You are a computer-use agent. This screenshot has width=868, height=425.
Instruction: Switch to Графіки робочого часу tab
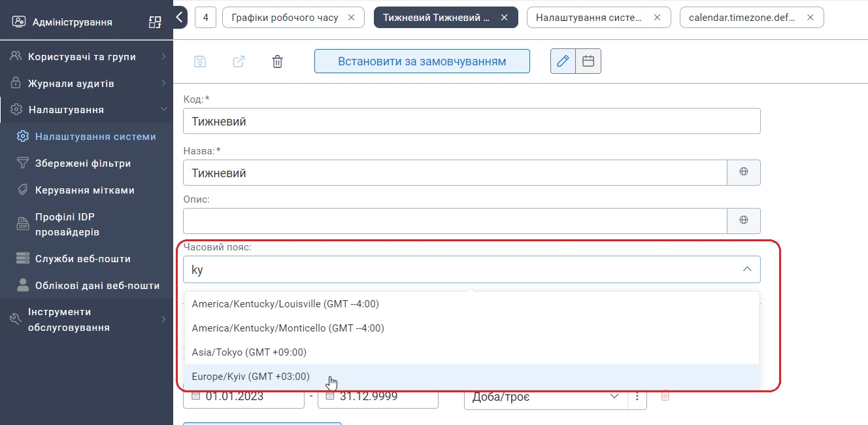(284, 18)
